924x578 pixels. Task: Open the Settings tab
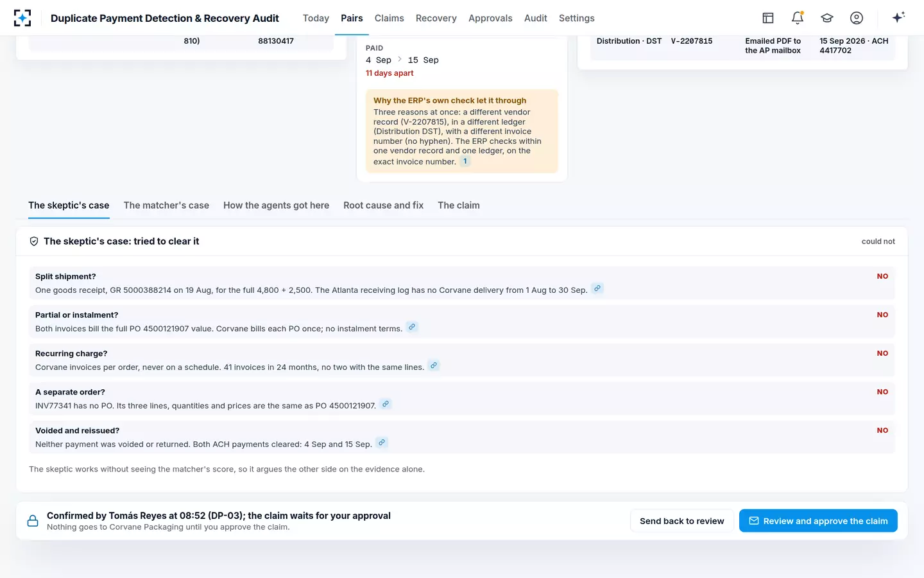pyautogui.click(x=577, y=18)
